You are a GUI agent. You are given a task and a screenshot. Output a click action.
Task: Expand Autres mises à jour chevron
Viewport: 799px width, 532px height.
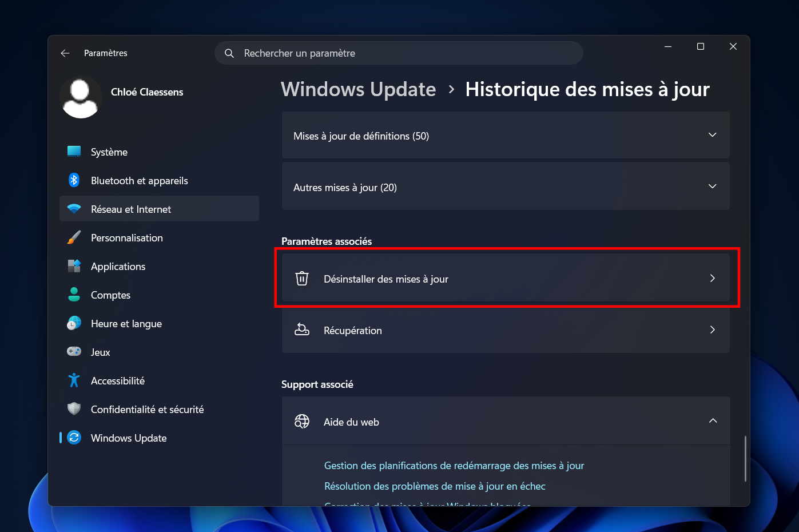(x=713, y=186)
